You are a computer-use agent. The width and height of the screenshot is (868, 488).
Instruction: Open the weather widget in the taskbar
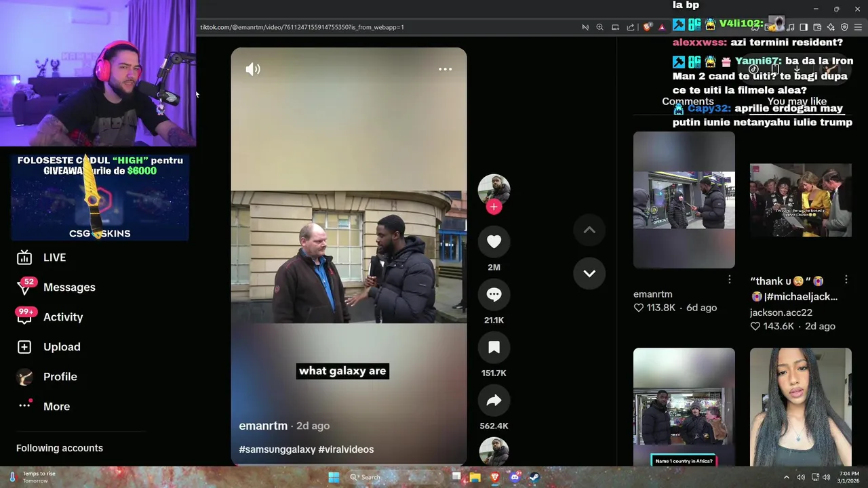(31, 477)
